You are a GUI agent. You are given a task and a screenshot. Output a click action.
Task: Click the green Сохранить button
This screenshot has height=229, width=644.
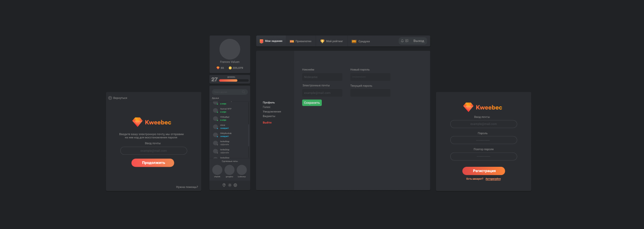pos(312,103)
